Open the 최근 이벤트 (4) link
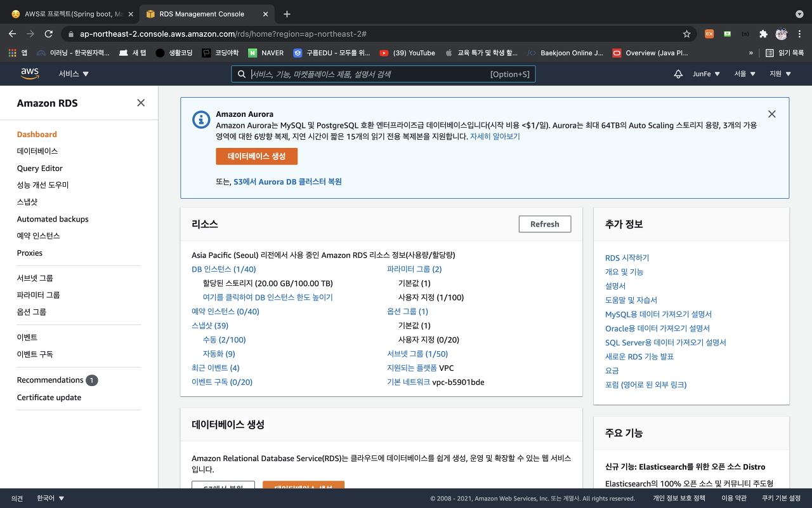812x508 pixels. [x=216, y=368]
